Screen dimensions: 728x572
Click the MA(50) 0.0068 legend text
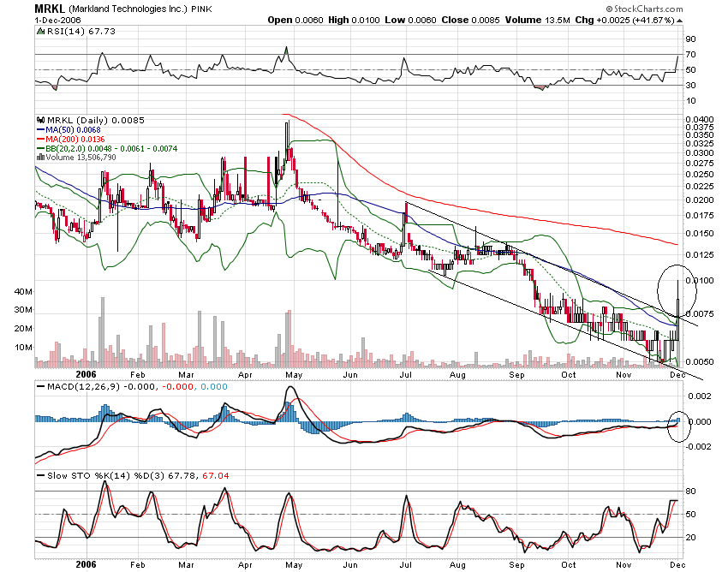tap(73, 130)
